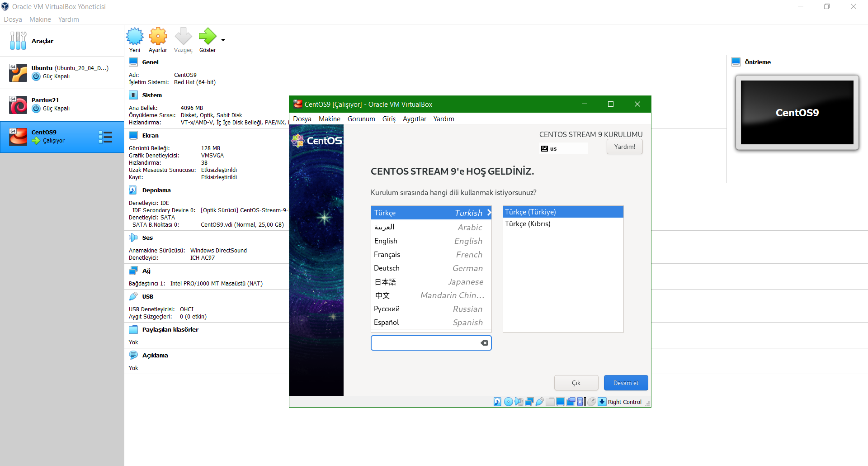Image resolution: width=868 pixels, height=466 pixels.
Task: Open Dosya menu in VirtualBox Yöneticisi
Action: point(13,19)
